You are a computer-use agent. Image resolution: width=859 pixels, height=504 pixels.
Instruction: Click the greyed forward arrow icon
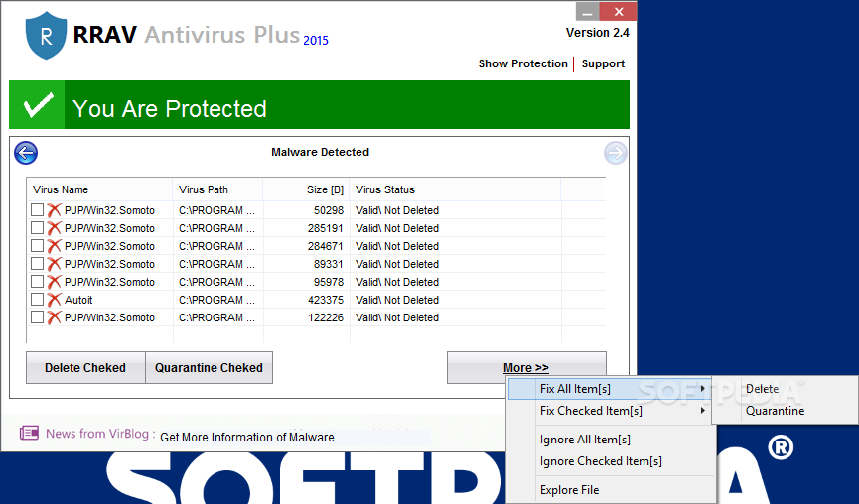coord(616,153)
